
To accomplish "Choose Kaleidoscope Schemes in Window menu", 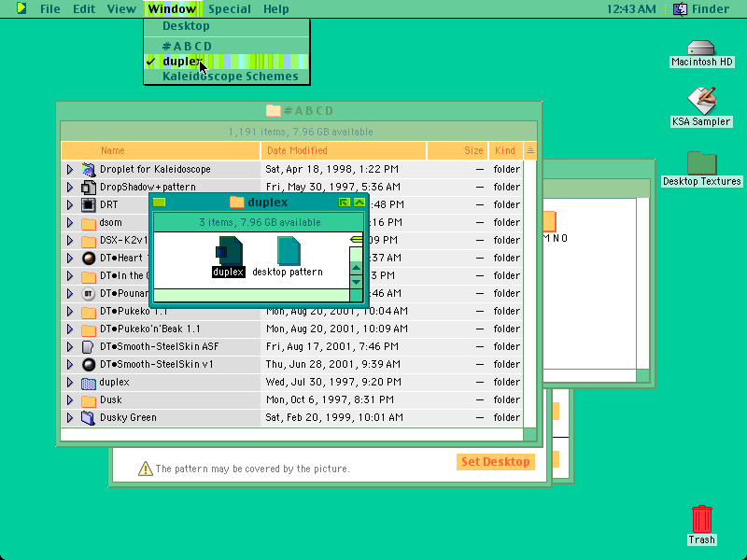I will click(x=227, y=77).
